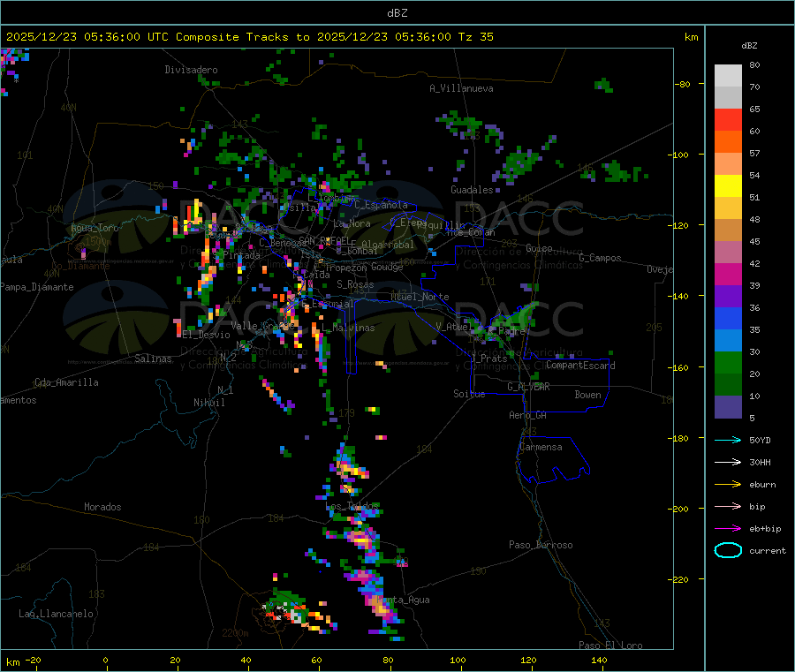Pick the purple 36-39 dBZ color swatch
This screenshot has height=672, width=795.
[x=728, y=297]
